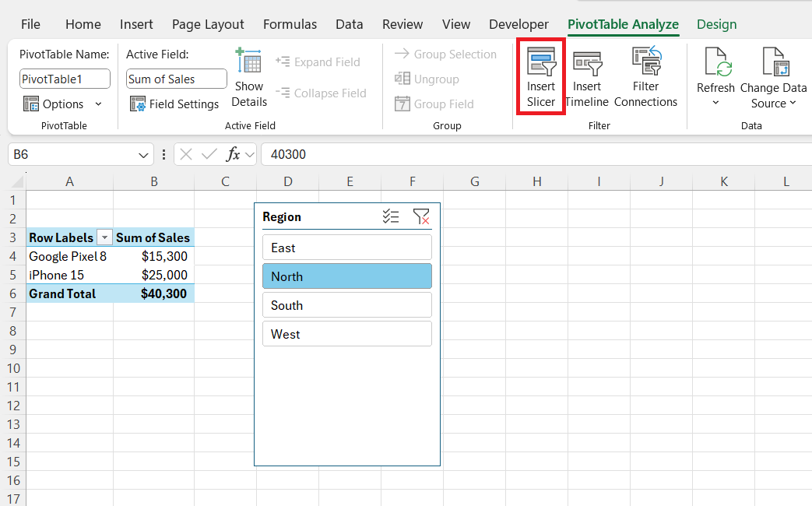Switch to the Formulas tab
The image size is (812, 506).
[x=290, y=24]
